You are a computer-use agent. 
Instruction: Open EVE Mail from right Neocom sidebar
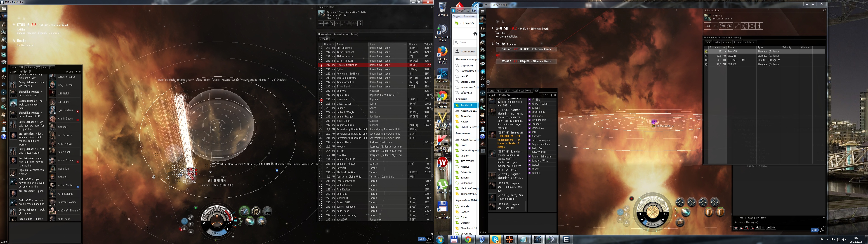(483, 35)
